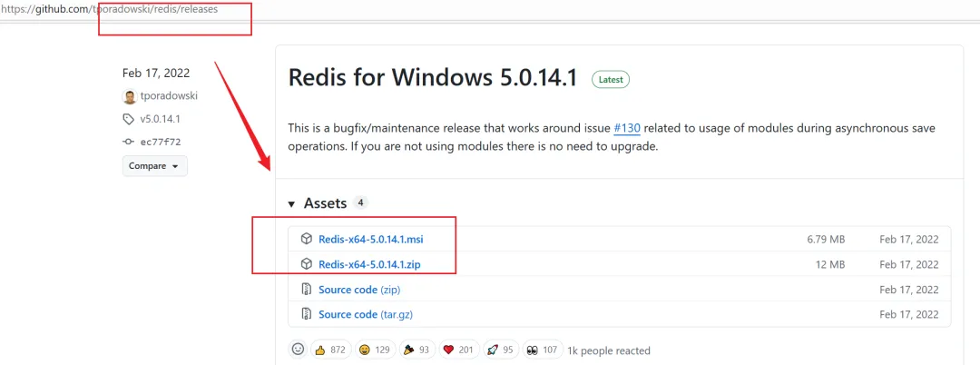Download Source code (tar.gz)
This screenshot has width=980, height=365.
click(363, 314)
